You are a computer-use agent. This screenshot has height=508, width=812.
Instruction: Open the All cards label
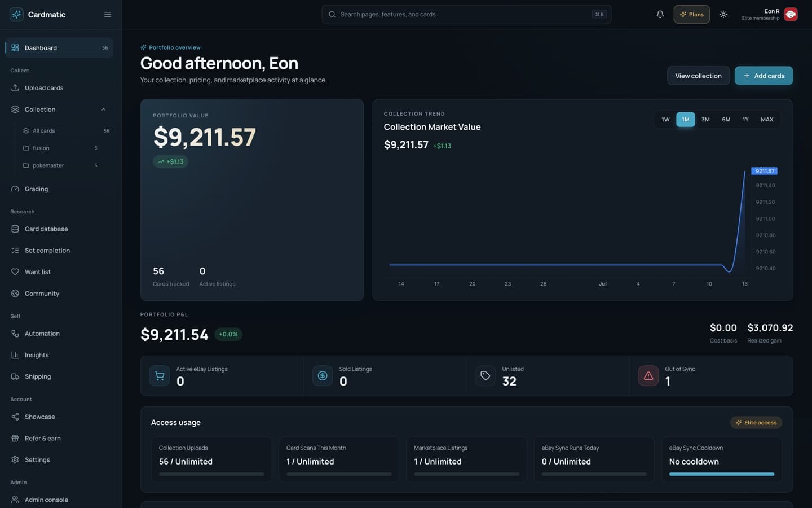click(44, 131)
